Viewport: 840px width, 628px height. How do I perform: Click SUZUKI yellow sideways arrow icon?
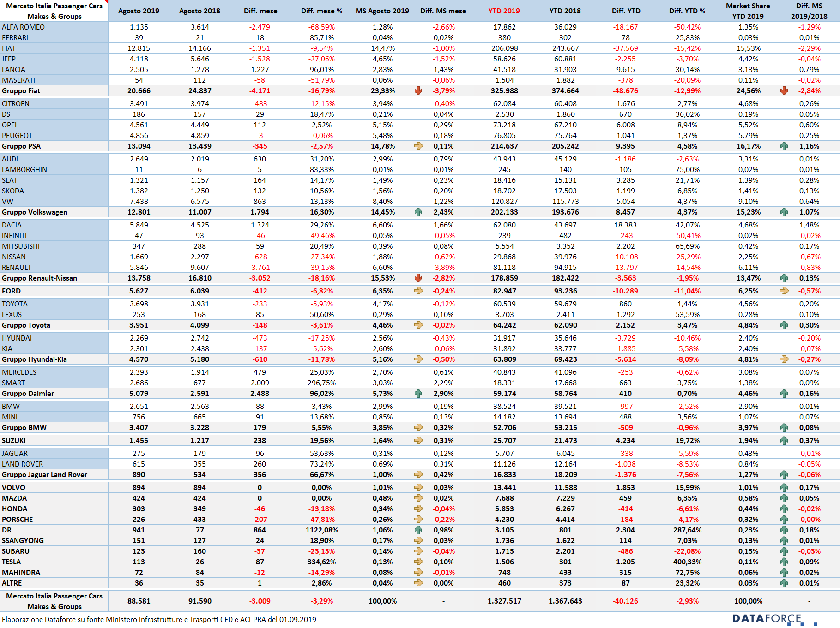click(x=418, y=441)
